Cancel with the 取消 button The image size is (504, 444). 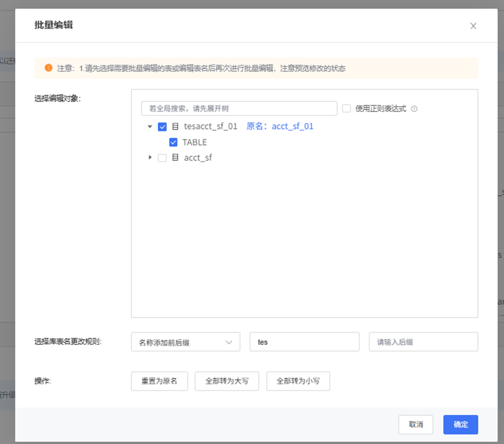coord(416,424)
